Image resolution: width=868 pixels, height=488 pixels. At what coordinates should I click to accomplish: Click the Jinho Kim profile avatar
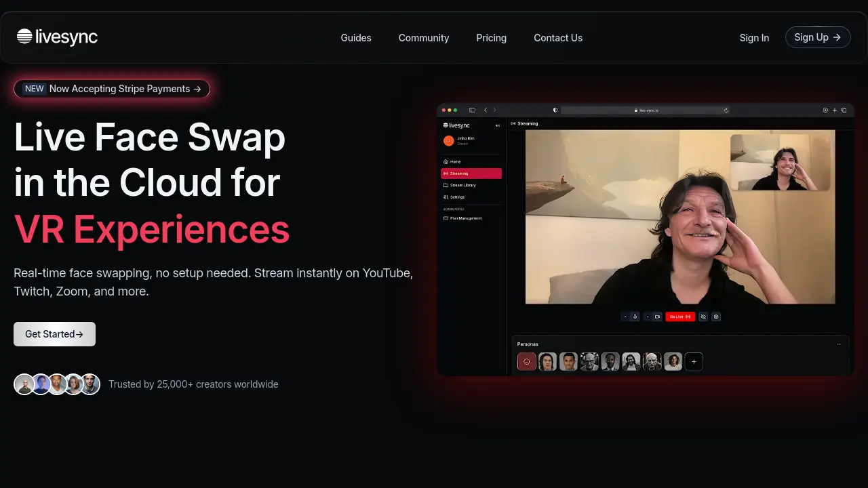point(448,140)
